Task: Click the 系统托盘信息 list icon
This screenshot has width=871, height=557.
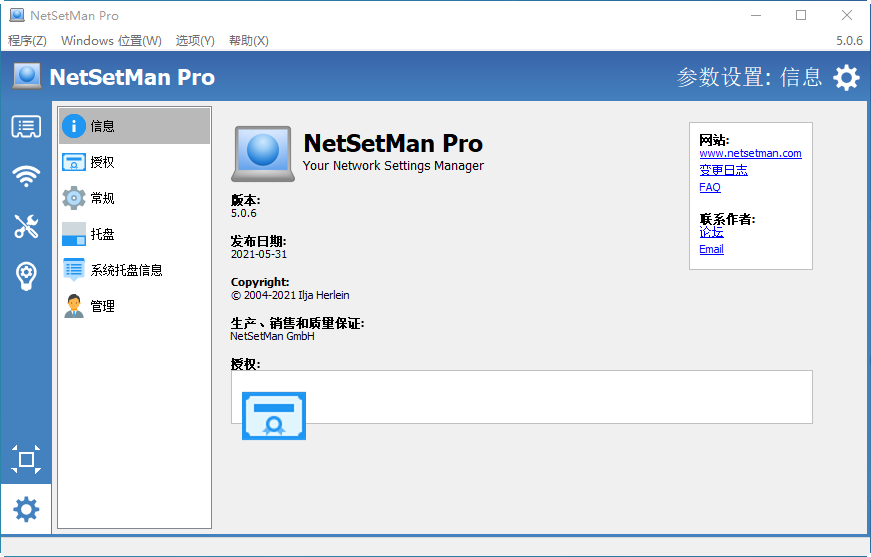Action: [73, 270]
